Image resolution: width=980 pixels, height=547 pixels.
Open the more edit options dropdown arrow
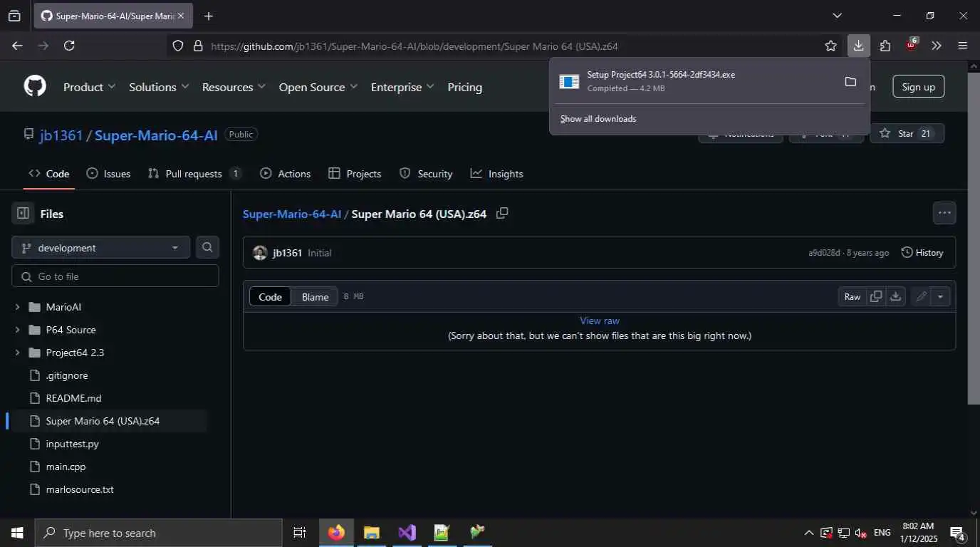[941, 296]
